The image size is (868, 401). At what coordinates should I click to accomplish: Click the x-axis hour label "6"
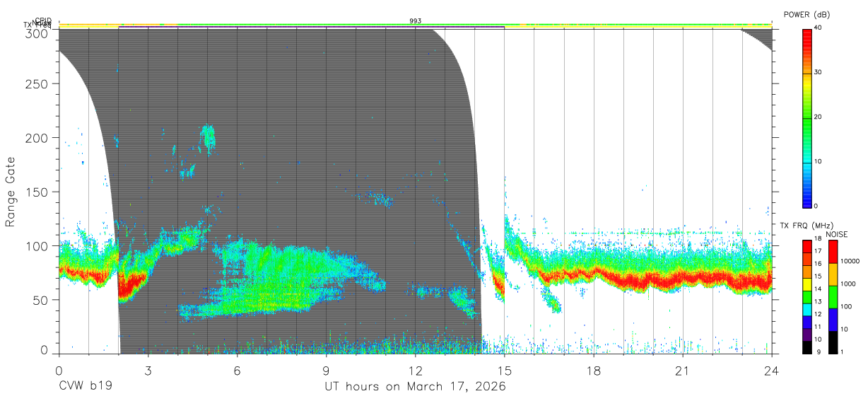pyautogui.click(x=237, y=370)
